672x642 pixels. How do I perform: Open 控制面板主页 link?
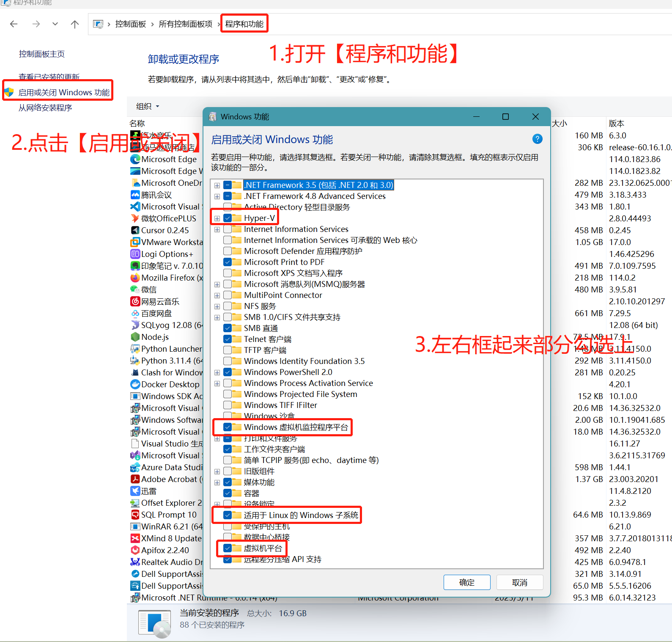[42, 54]
